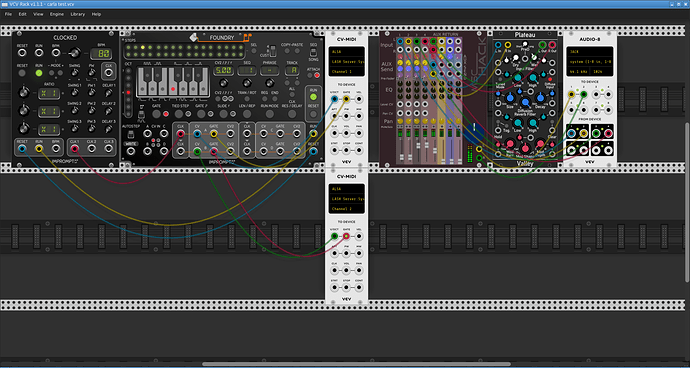The width and height of the screenshot is (690, 368).
Task: Click the WRITE input jack on Foundry
Action: point(131,152)
